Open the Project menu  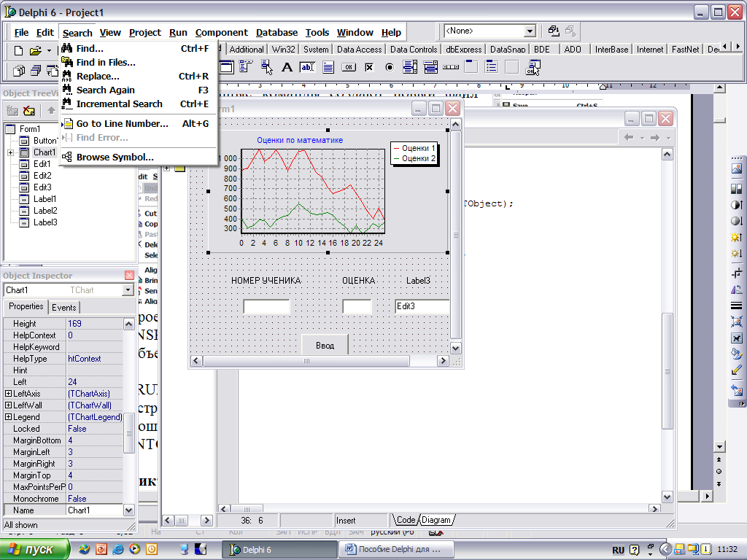[x=145, y=32]
